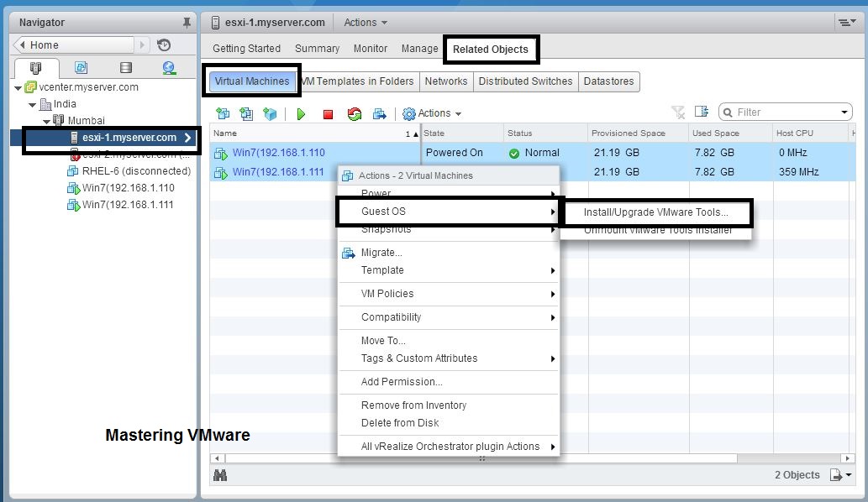Collapse the Mumbai cluster node
This screenshot has height=502, width=868.
click(46, 121)
